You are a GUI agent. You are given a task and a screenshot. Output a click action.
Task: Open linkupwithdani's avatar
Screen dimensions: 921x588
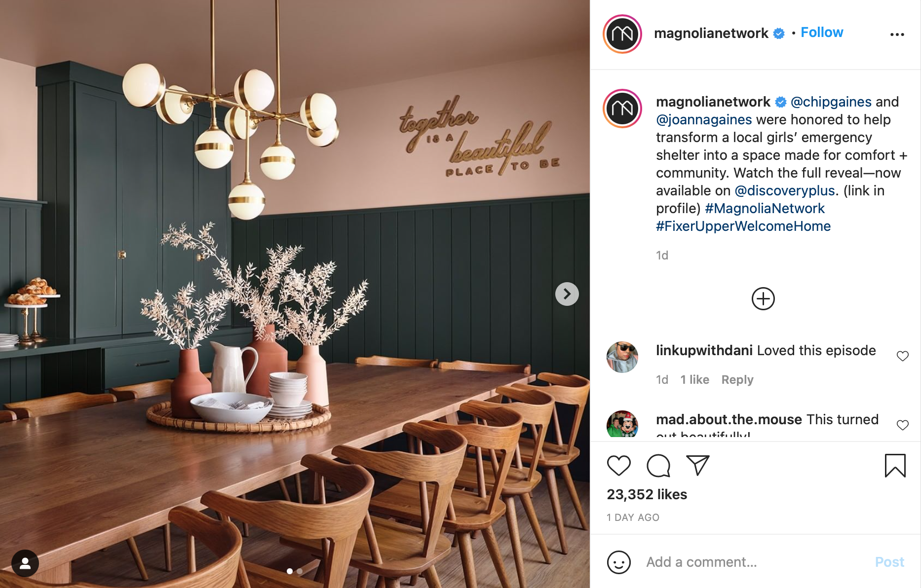coord(622,357)
